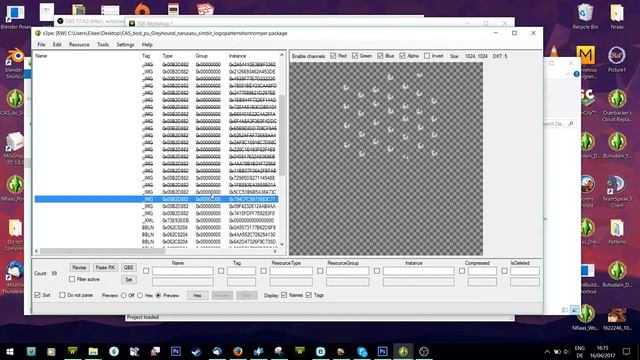Click the list's scroll-down arrow
The width and height of the screenshot is (640, 360).
[282, 244]
